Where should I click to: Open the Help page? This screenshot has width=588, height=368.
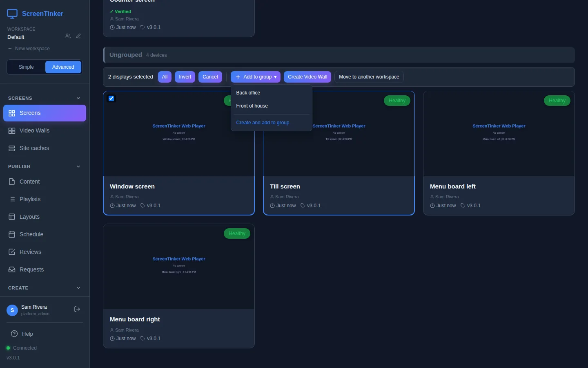tap(22, 334)
